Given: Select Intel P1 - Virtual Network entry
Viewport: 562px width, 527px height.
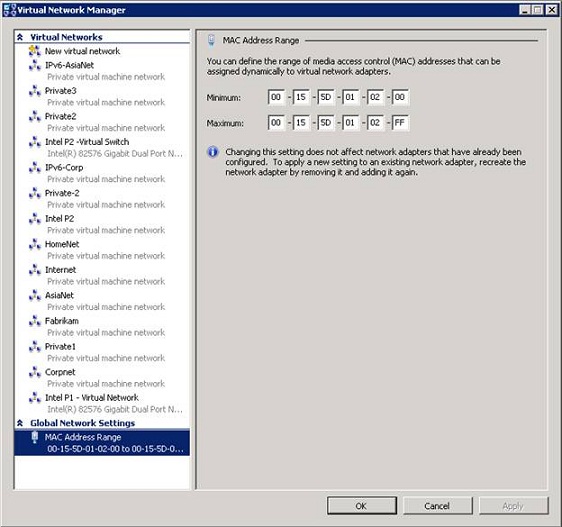Looking at the screenshot, I should click(x=102, y=403).
